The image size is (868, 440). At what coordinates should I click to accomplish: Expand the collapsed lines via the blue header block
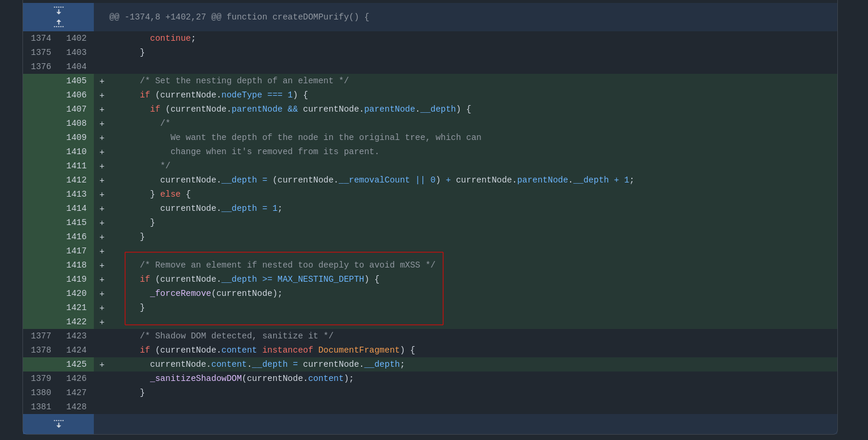[x=58, y=17]
